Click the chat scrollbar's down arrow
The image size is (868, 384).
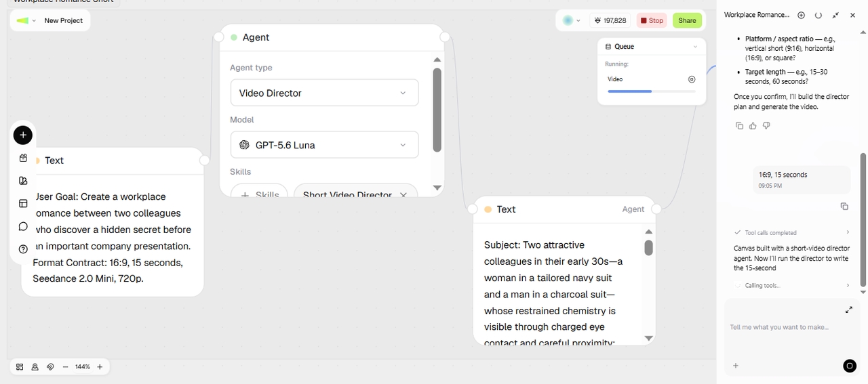(863, 292)
